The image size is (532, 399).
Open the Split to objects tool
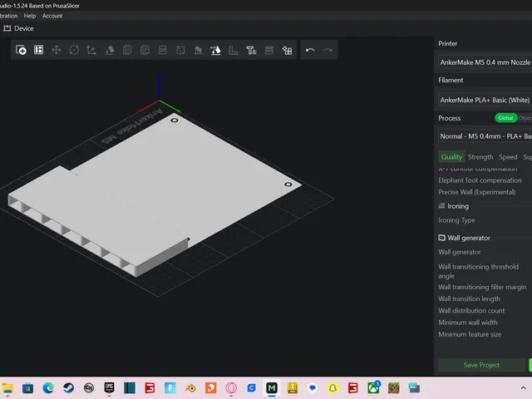(x=163, y=50)
